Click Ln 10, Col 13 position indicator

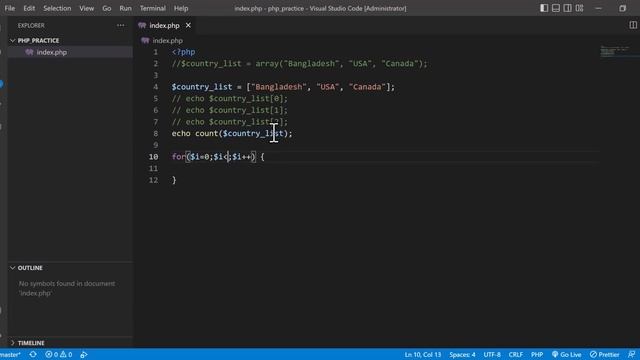pyautogui.click(x=423, y=354)
